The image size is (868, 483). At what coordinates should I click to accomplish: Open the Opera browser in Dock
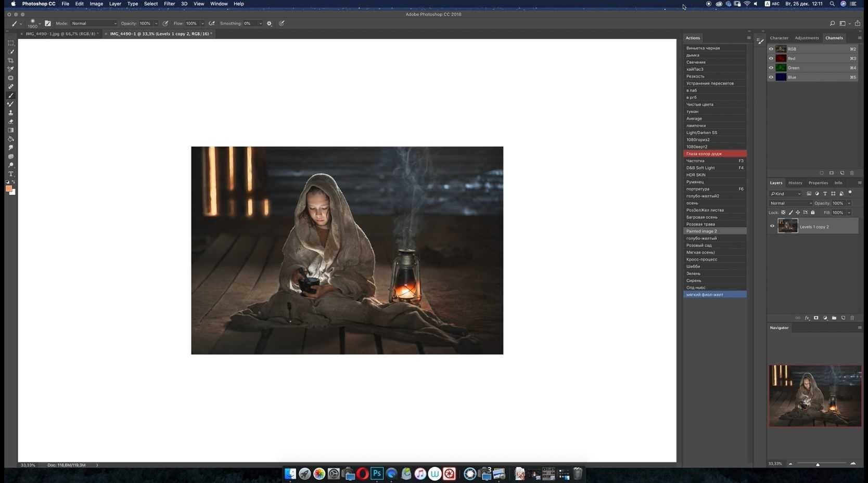(363, 474)
